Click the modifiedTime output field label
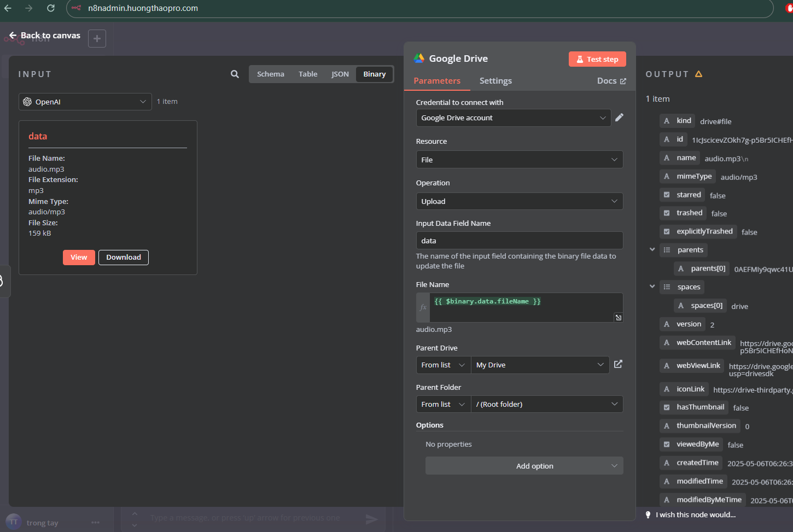Screen dimensions: 793x532 699,481
